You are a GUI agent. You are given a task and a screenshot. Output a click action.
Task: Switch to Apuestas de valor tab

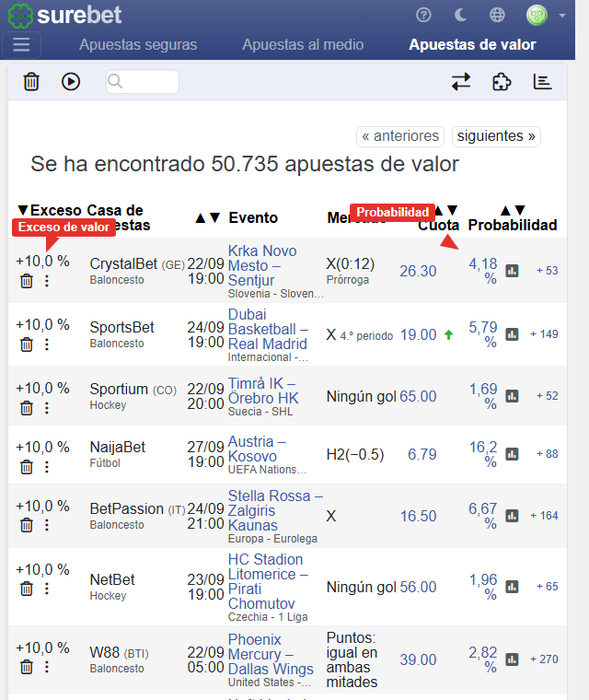pyautogui.click(x=472, y=44)
